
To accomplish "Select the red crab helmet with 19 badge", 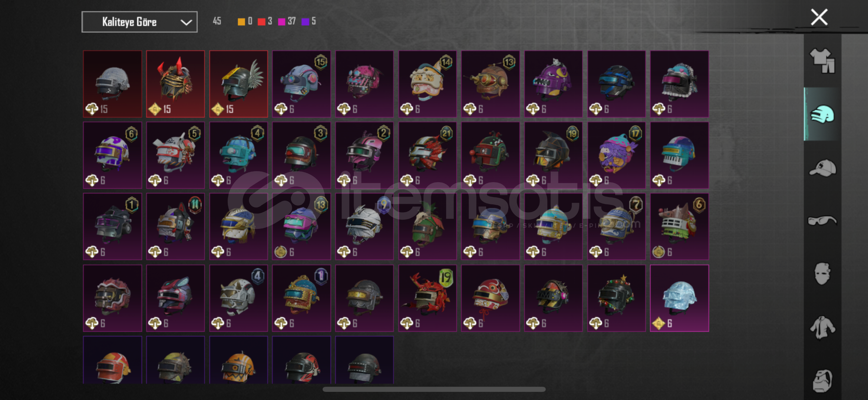I will 428,298.
